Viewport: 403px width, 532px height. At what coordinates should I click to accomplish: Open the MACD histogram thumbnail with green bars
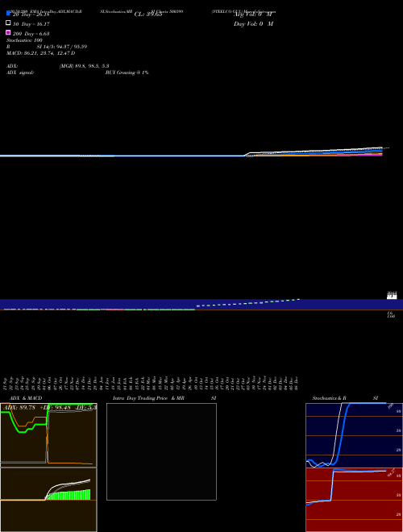coord(48,500)
